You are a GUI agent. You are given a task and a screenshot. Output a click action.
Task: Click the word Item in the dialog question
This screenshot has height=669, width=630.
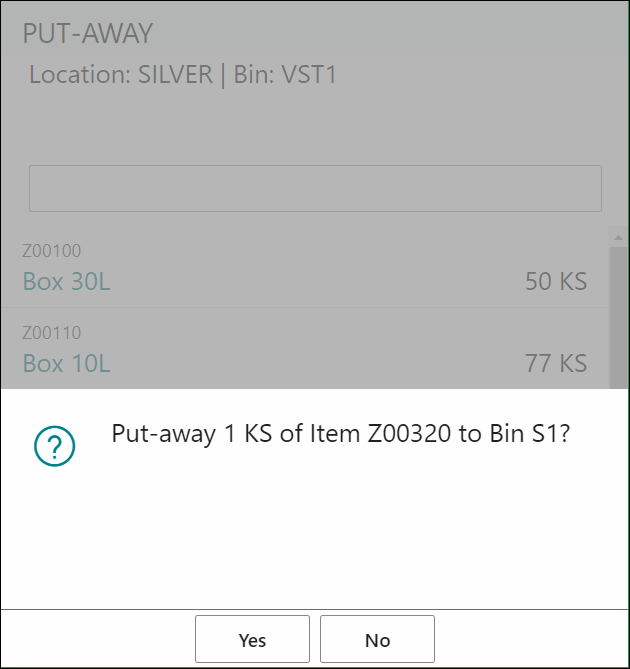(x=335, y=433)
